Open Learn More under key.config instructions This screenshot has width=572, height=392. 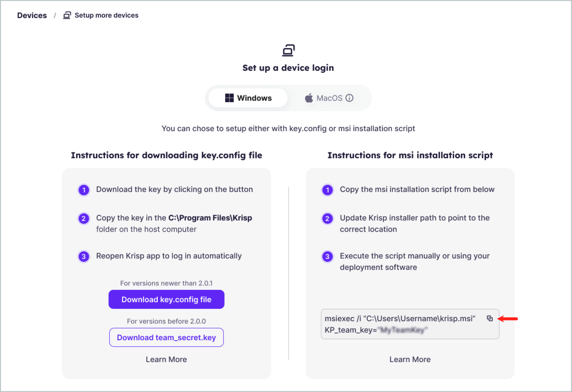[166, 359]
